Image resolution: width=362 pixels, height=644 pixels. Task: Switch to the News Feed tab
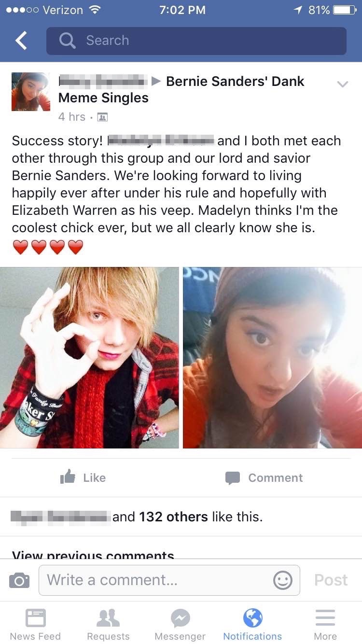35,624
